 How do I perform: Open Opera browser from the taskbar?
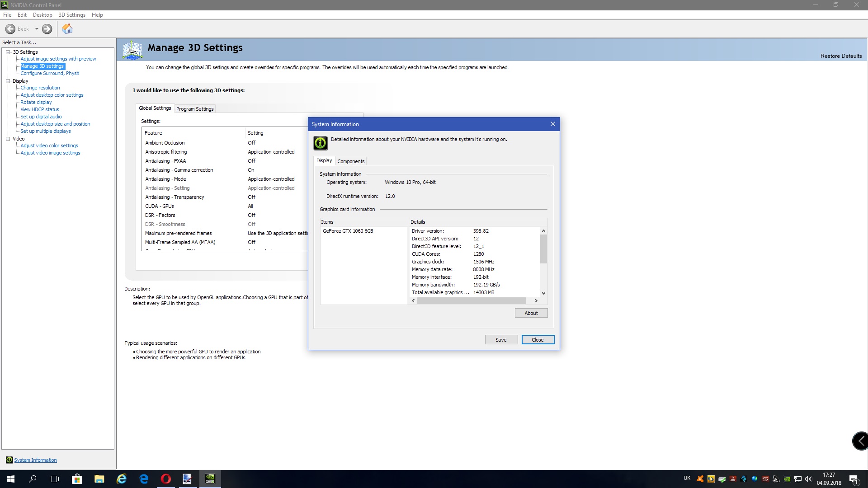point(165,479)
